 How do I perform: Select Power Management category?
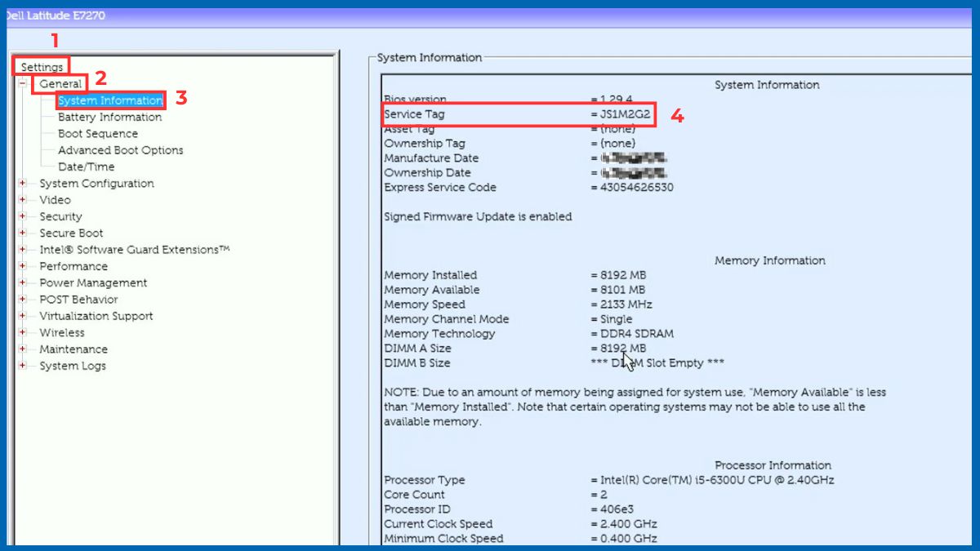(93, 283)
